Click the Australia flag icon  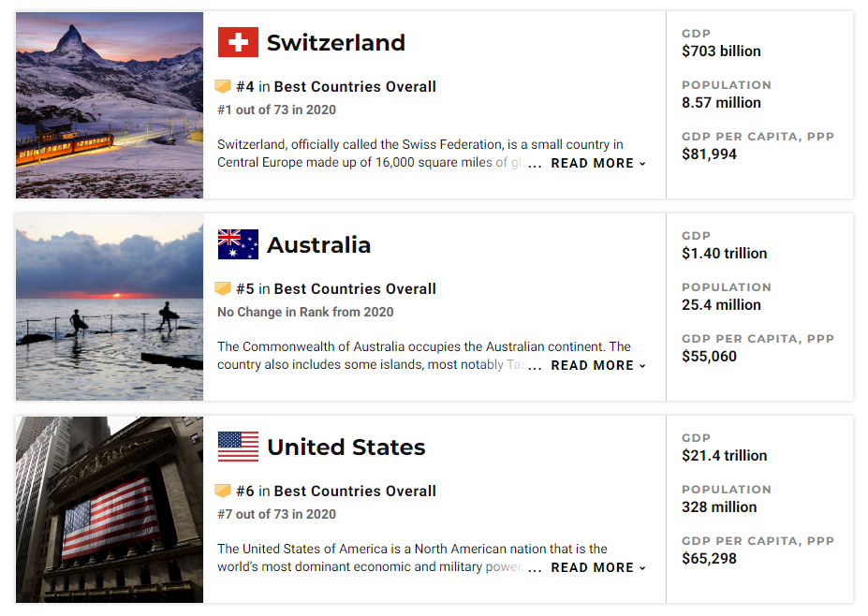(x=238, y=244)
